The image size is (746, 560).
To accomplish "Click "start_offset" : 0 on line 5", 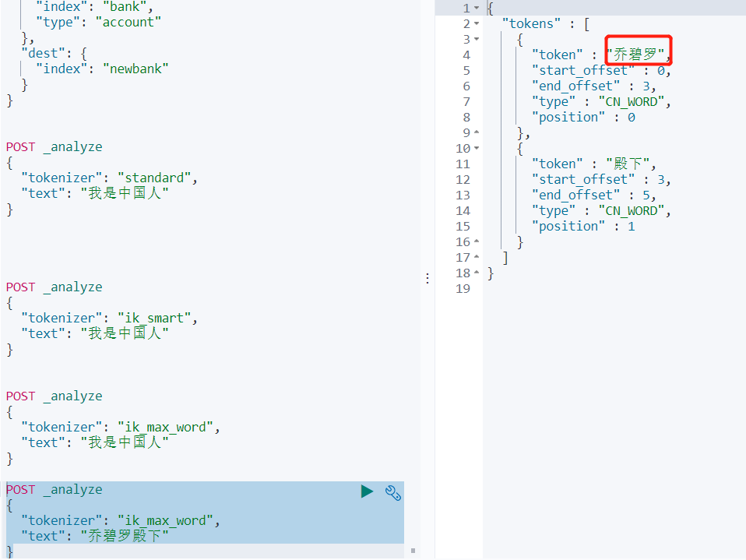I will coord(601,70).
